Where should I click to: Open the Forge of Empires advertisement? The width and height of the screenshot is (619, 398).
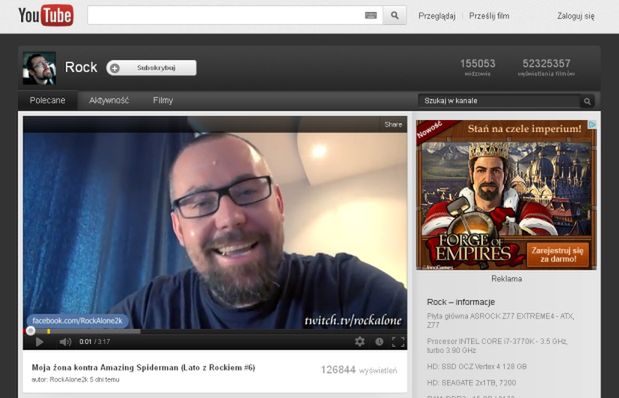coord(506,195)
